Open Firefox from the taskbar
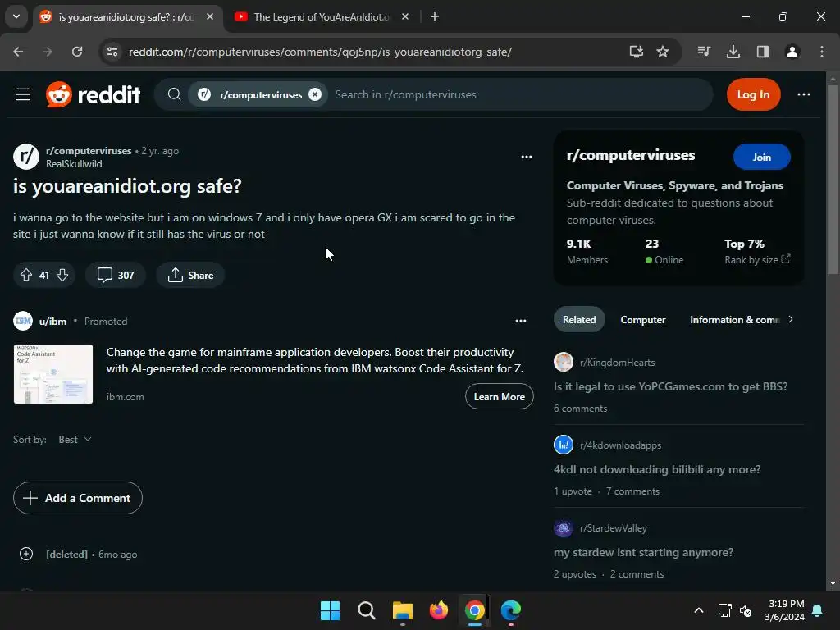 [x=439, y=610]
